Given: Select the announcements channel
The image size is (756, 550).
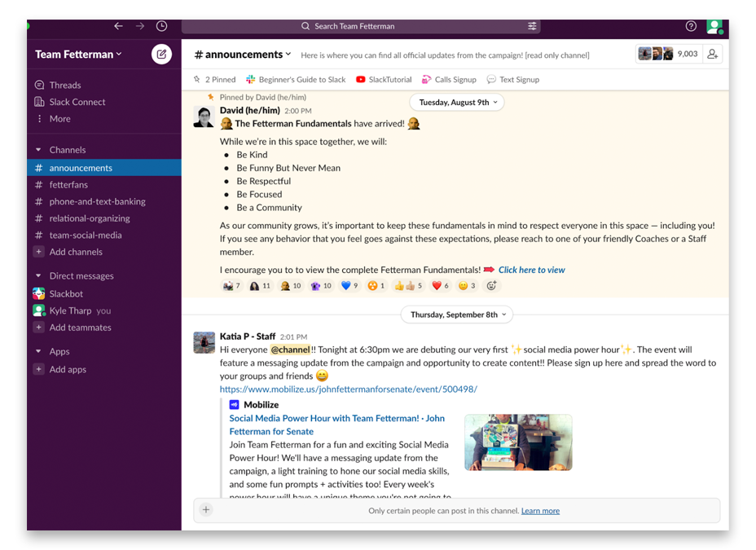Looking at the screenshot, I should tap(104, 168).
